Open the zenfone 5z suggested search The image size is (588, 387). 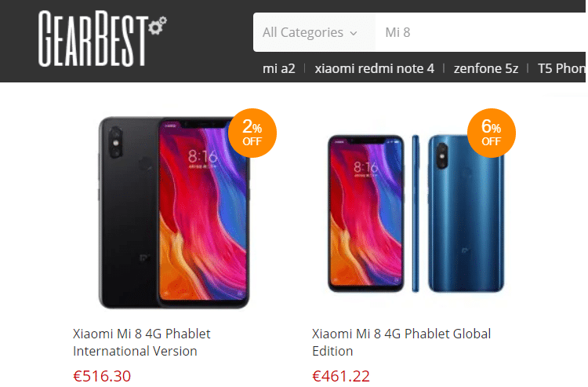(485, 68)
